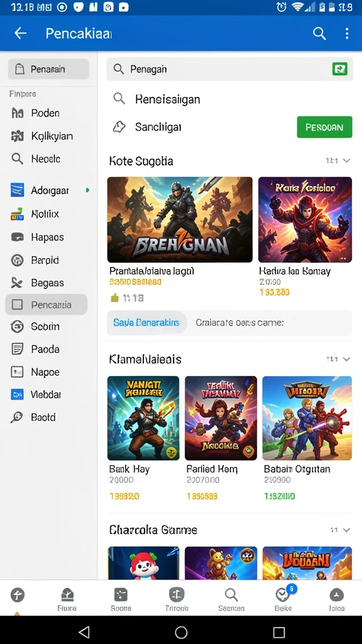Image resolution: width=362 pixels, height=644 pixels.
Task: Click the Fintpore sidebar label
Action: tap(23, 94)
